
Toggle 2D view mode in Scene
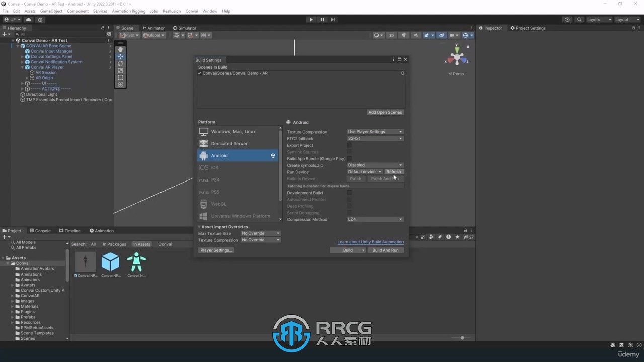coord(392,35)
